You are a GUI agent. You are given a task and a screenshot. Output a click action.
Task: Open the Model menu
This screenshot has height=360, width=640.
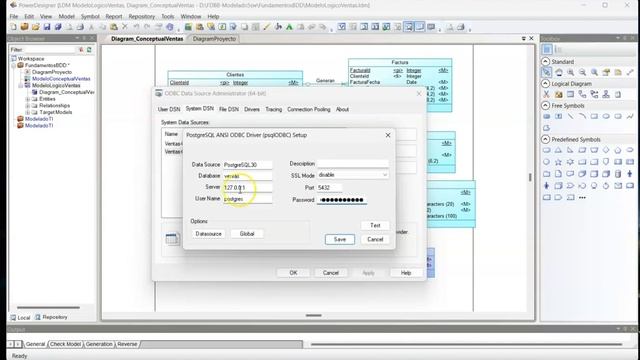(66, 16)
